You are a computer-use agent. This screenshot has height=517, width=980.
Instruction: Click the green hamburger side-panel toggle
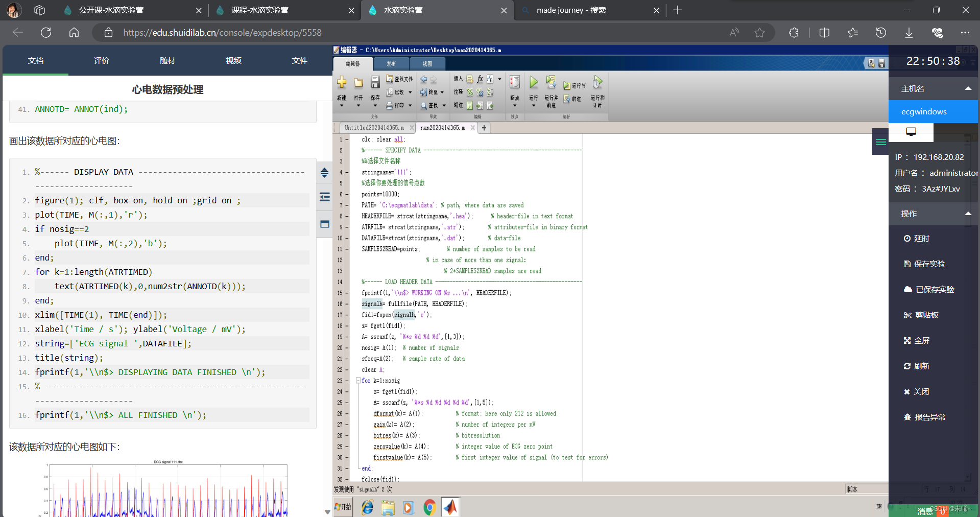(x=880, y=142)
